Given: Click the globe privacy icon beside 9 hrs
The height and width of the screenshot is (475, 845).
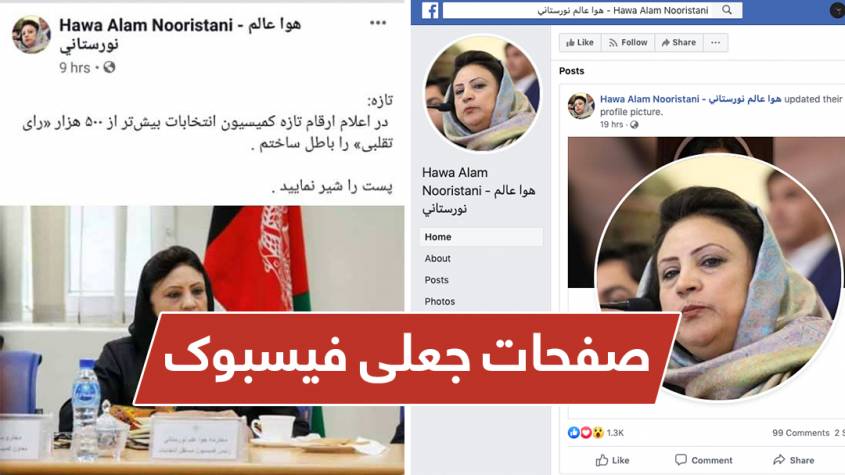Looking at the screenshot, I should click(x=109, y=67).
